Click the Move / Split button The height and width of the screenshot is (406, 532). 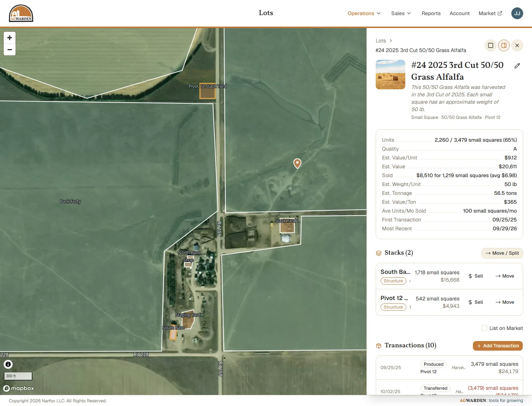(502, 253)
